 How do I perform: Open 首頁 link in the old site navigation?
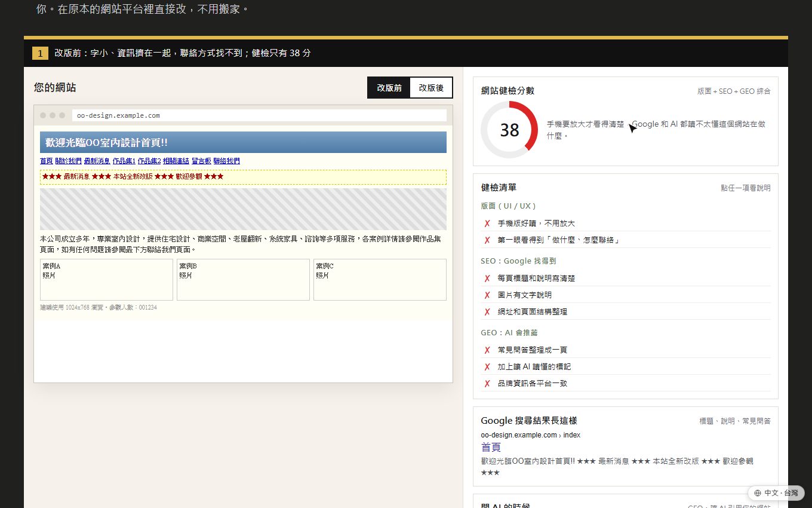[46, 161]
